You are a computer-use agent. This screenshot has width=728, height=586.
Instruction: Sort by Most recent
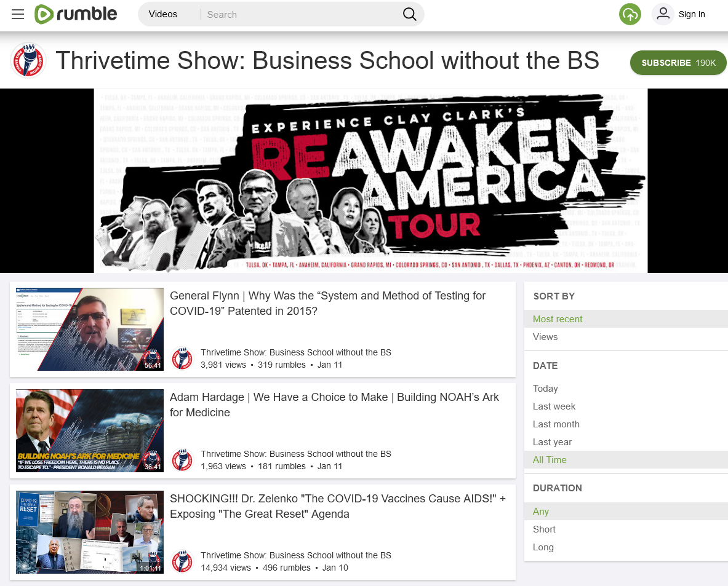click(x=626, y=319)
